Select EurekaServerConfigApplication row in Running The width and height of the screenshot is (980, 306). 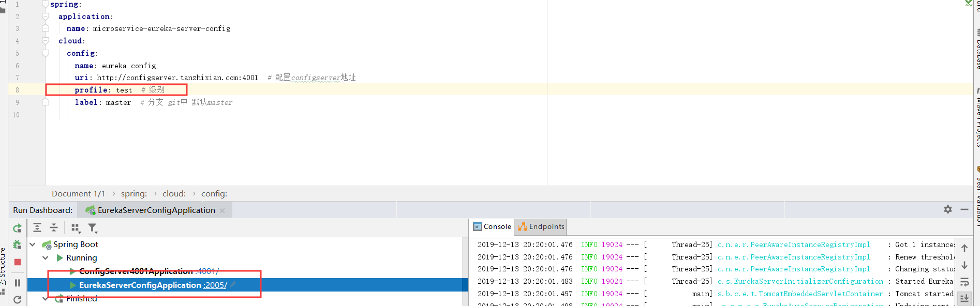pyautogui.click(x=247, y=285)
